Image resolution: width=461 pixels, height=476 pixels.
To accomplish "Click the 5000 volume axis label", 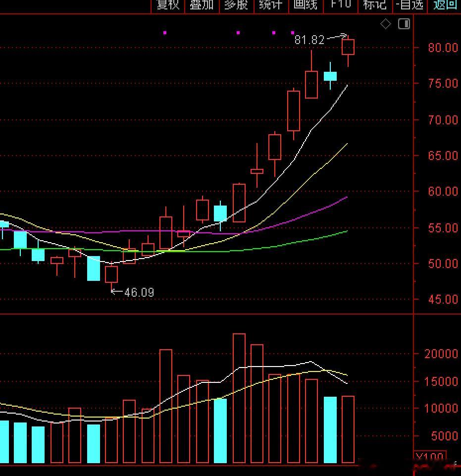I will click(444, 436).
